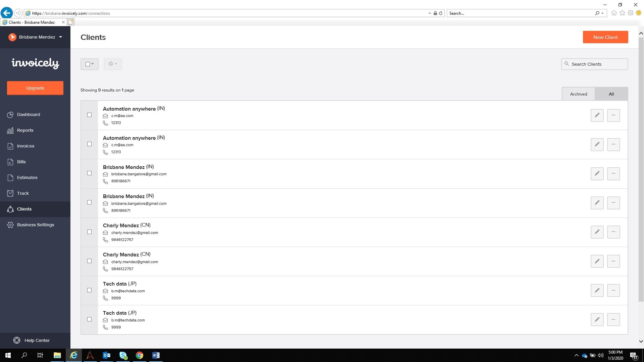Click into the Search Clients field
The width and height of the screenshot is (644, 362).
pyautogui.click(x=595, y=64)
